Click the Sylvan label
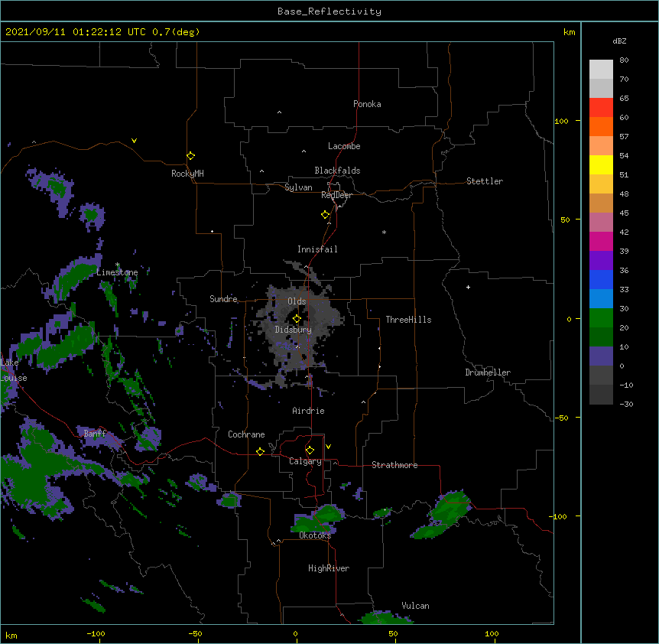Image resolution: width=659 pixels, height=644 pixels. pyautogui.click(x=298, y=187)
